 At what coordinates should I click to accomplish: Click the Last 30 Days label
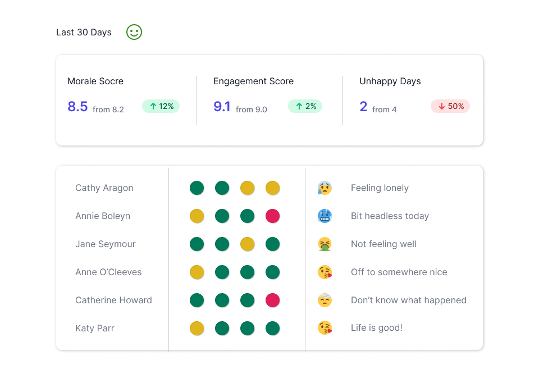[84, 33]
